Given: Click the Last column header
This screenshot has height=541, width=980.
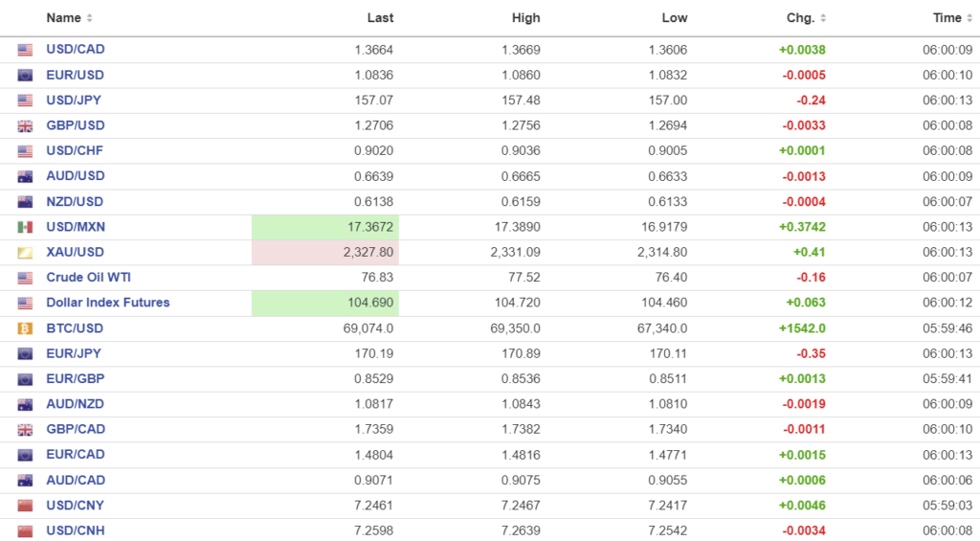Looking at the screenshot, I should coord(380,18).
